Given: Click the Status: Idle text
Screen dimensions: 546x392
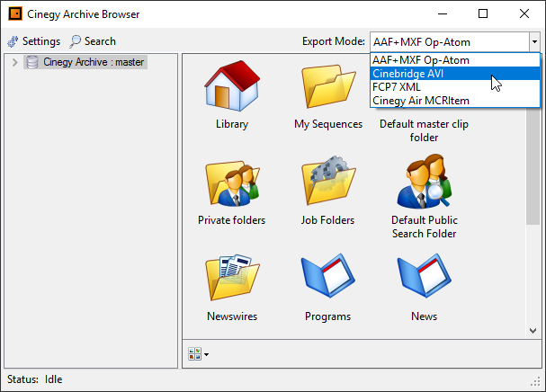Looking at the screenshot, I should (x=35, y=379).
